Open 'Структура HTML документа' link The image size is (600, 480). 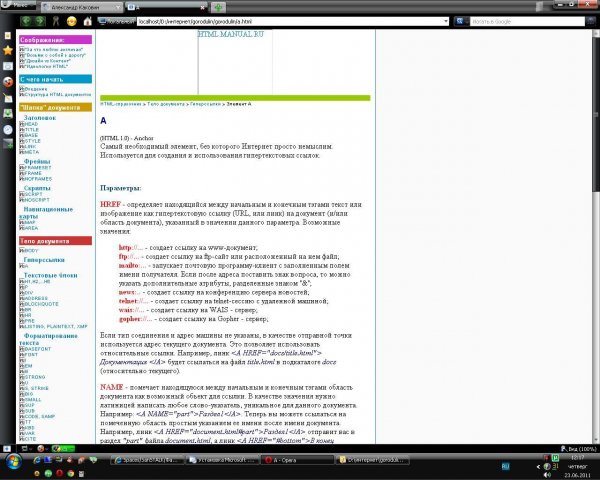point(58,95)
